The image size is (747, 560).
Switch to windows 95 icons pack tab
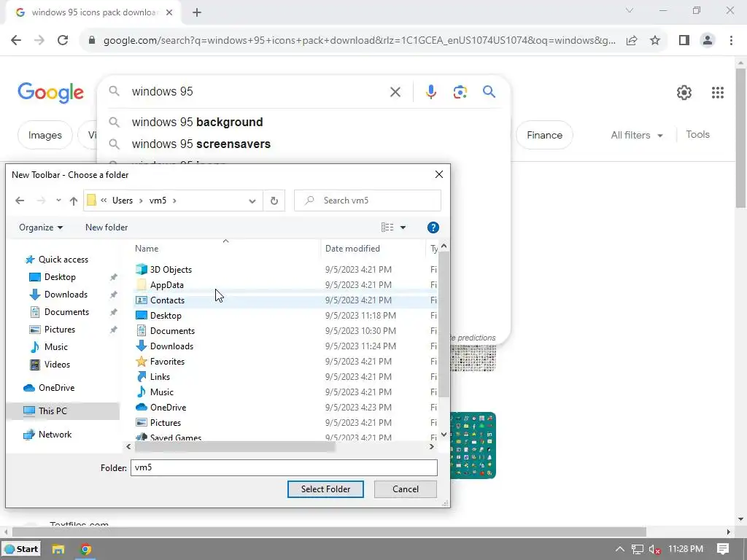click(93, 12)
